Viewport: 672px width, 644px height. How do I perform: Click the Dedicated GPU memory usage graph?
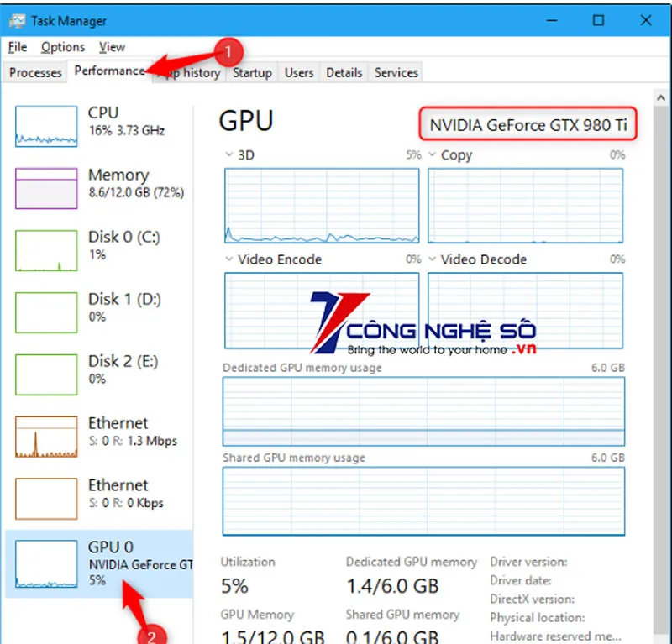click(x=423, y=411)
